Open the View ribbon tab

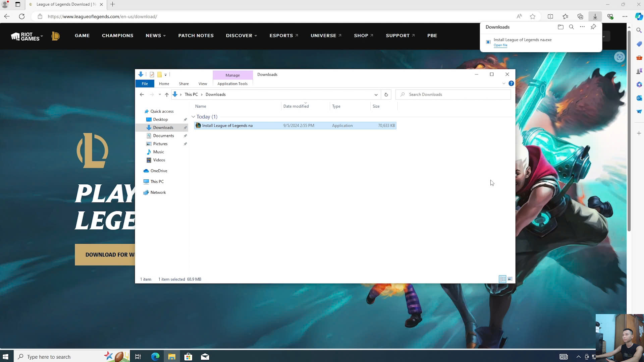203,84
